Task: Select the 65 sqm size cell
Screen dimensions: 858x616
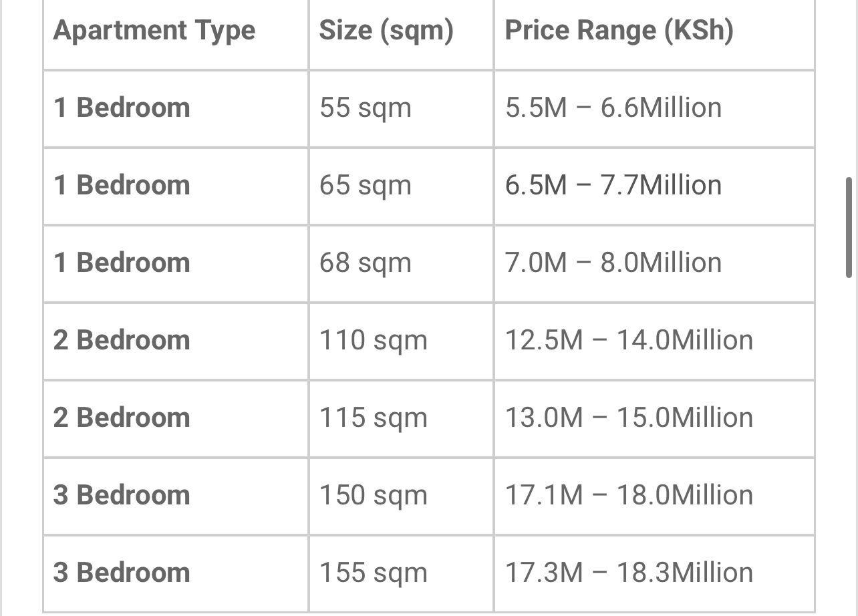Action: (365, 186)
